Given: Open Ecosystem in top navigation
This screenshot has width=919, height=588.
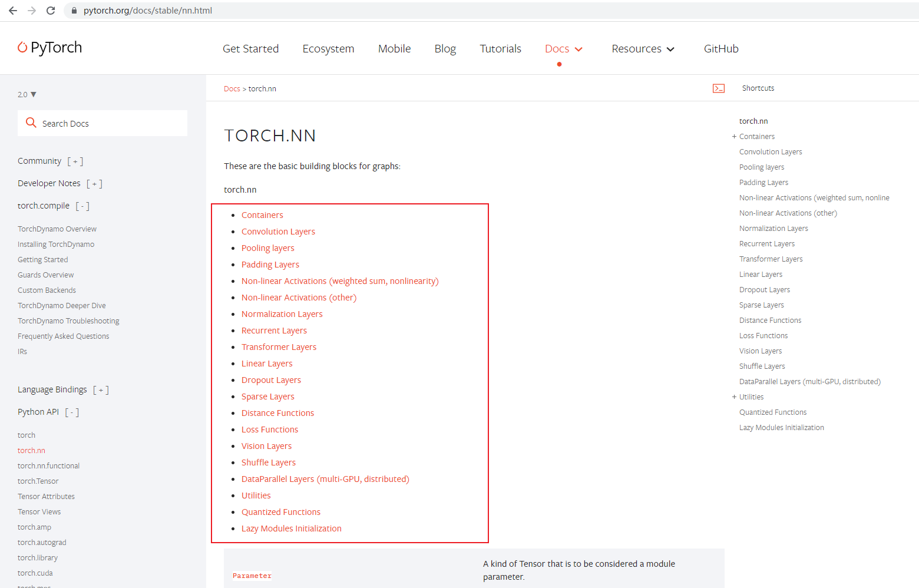Looking at the screenshot, I should click(x=328, y=49).
